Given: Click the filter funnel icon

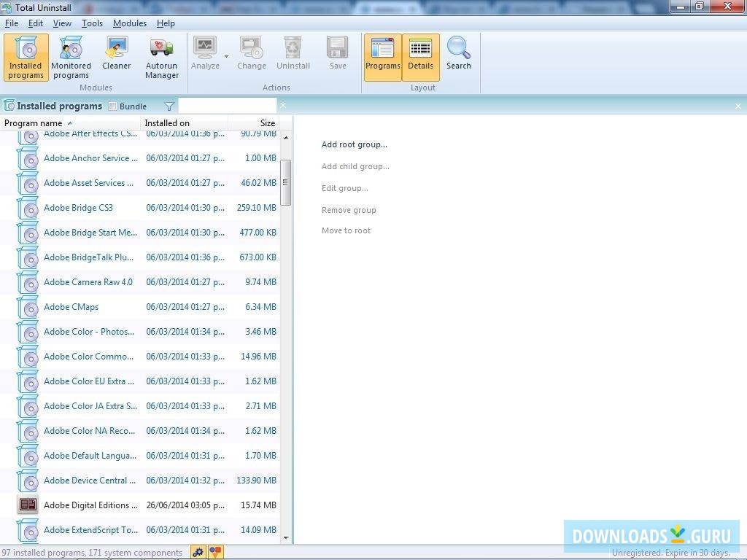Looking at the screenshot, I should (169, 106).
